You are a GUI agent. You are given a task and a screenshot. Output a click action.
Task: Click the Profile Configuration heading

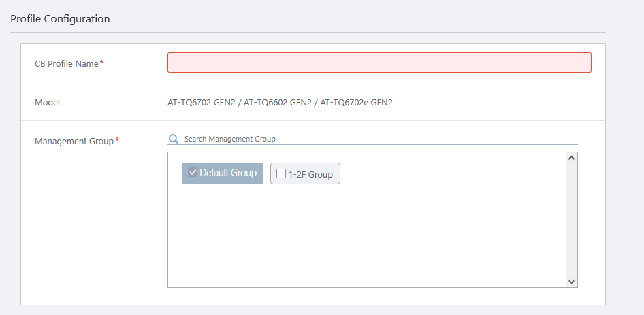[x=60, y=19]
